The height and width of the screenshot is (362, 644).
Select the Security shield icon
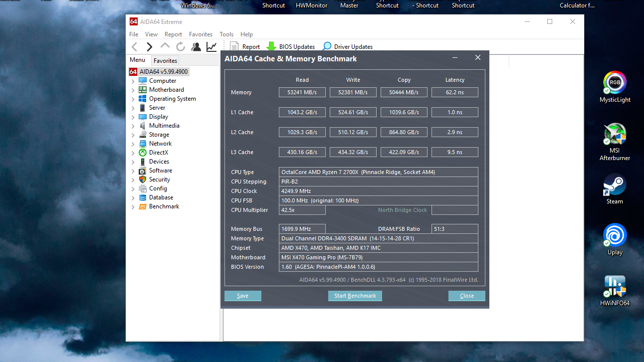143,180
